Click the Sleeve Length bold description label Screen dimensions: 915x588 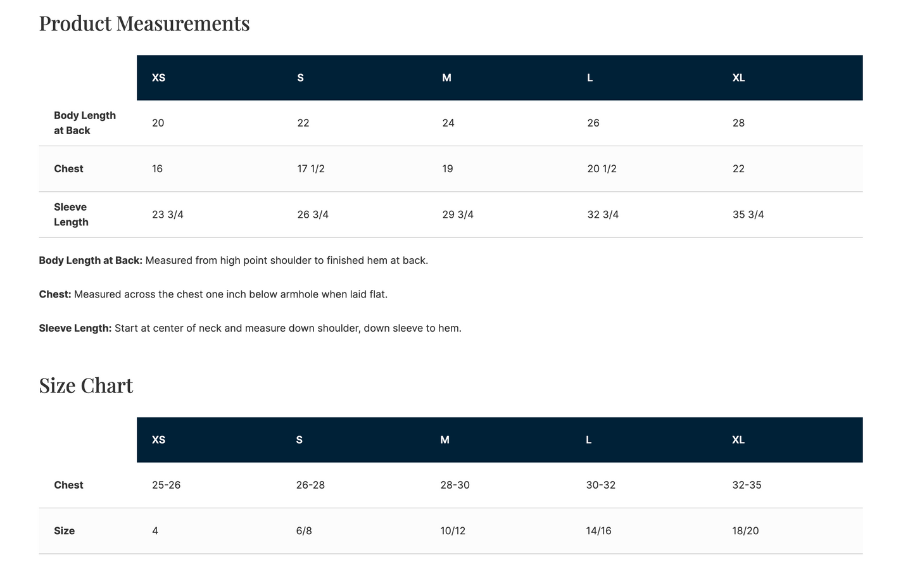click(75, 328)
